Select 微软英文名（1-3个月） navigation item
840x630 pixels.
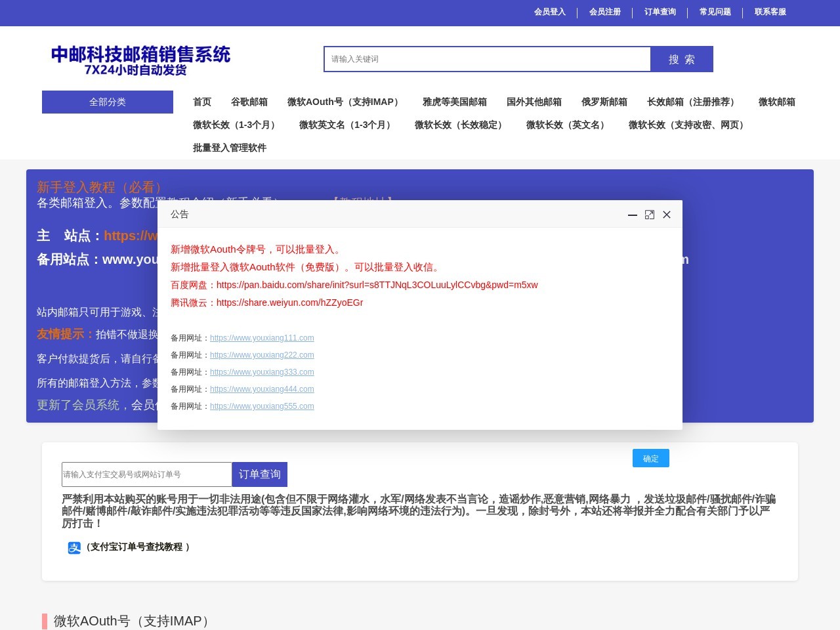point(347,125)
